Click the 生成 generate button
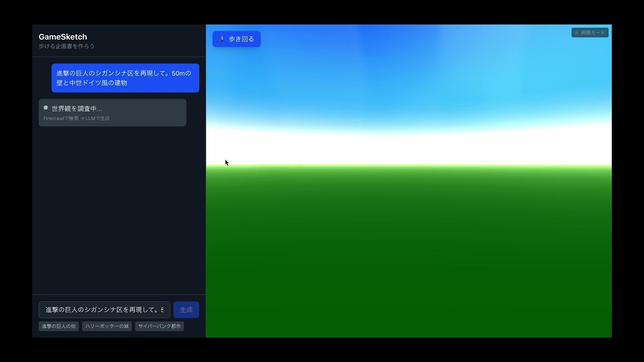 [186, 310]
